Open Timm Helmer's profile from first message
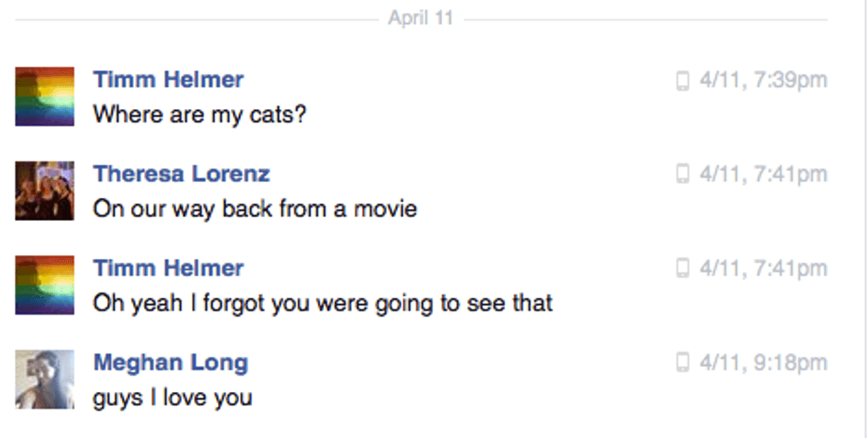The width and height of the screenshot is (868, 438). [x=168, y=80]
